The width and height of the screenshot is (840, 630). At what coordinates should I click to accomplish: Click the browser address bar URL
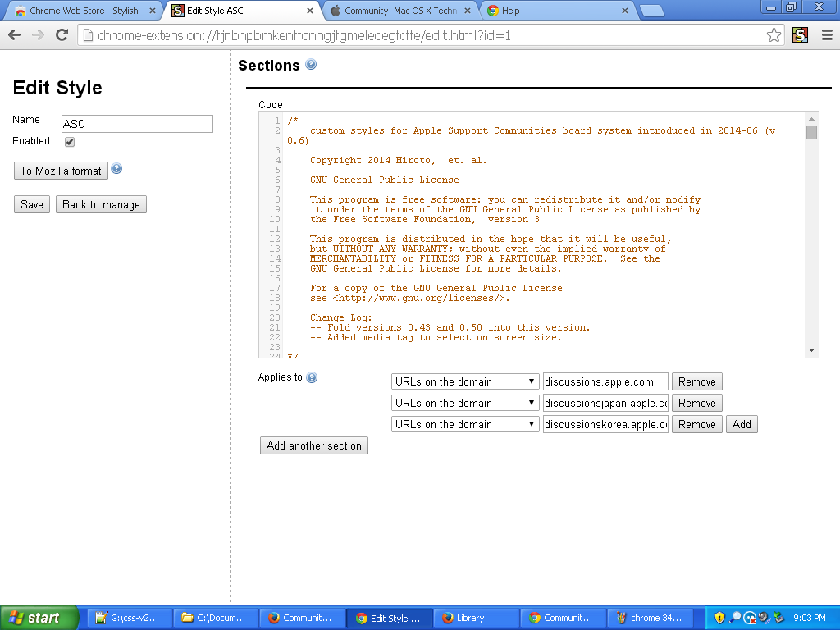pyautogui.click(x=304, y=35)
